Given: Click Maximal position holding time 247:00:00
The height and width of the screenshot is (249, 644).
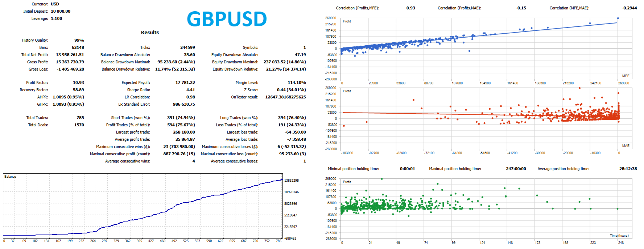Looking at the screenshot, I should (516, 169).
